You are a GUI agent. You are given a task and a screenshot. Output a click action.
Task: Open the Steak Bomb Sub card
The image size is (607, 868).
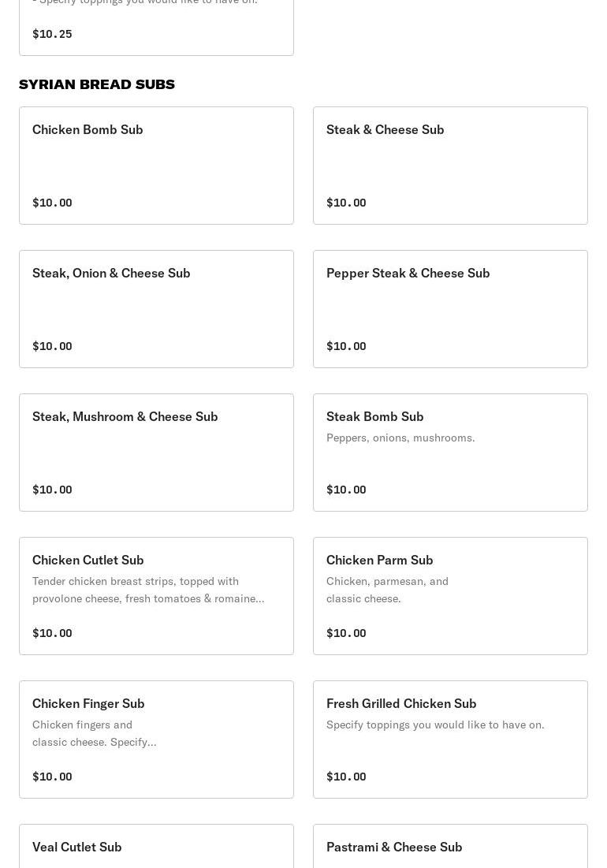click(x=450, y=453)
